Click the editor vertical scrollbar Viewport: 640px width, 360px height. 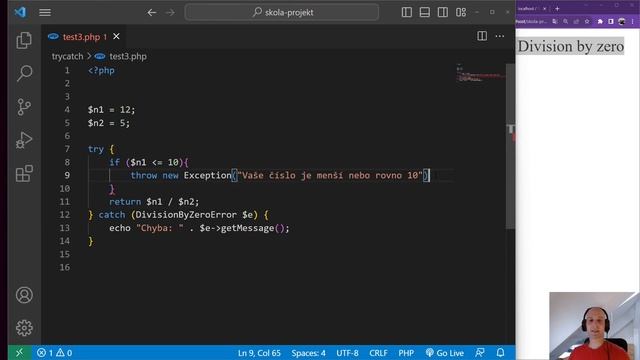coord(510,147)
